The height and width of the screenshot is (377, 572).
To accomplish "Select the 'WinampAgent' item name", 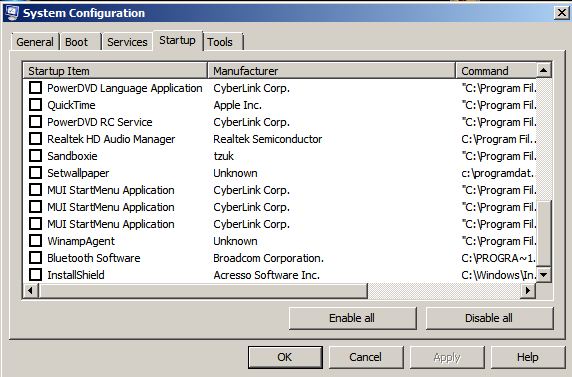I will coord(81,241).
